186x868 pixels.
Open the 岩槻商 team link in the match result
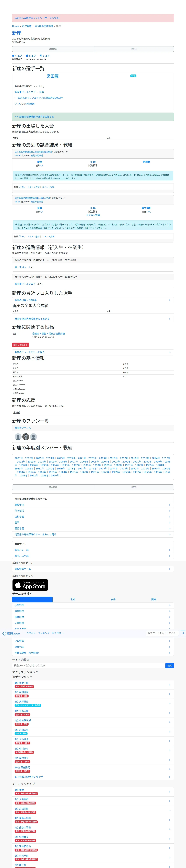point(146,162)
